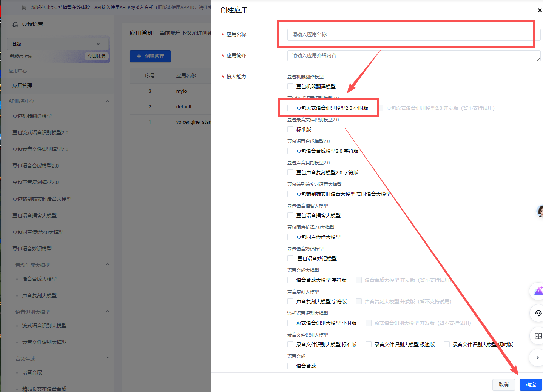Click app row named mylo

[x=171, y=91]
